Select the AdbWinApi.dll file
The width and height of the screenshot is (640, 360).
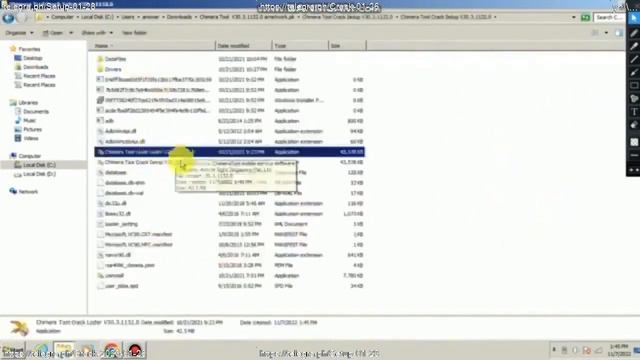pyautogui.click(x=120, y=131)
